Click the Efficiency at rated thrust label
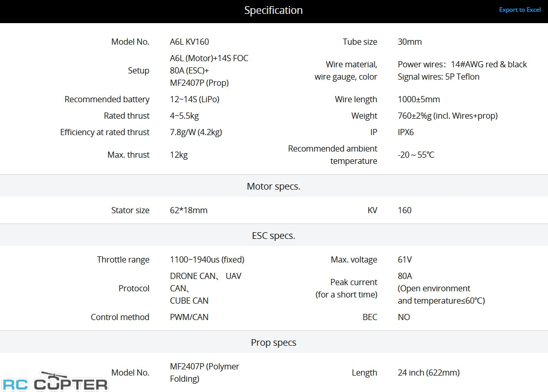This screenshot has width=548, height=392. pyautogui.click(x=105, y=132)
